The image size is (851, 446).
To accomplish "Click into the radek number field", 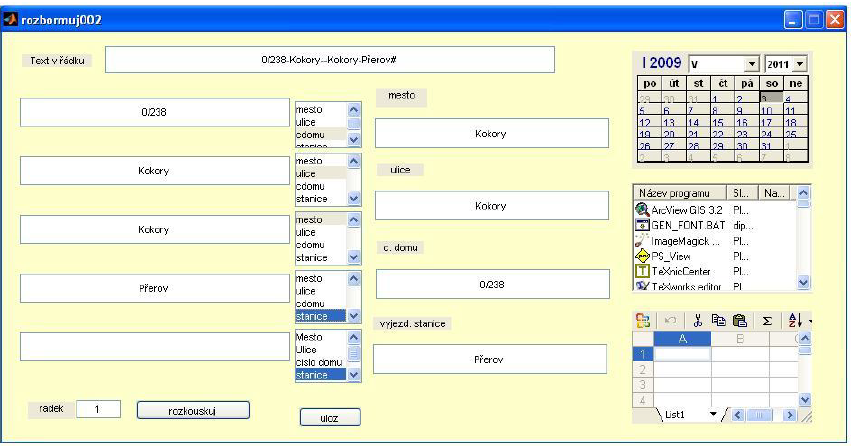I will [98, 409].
